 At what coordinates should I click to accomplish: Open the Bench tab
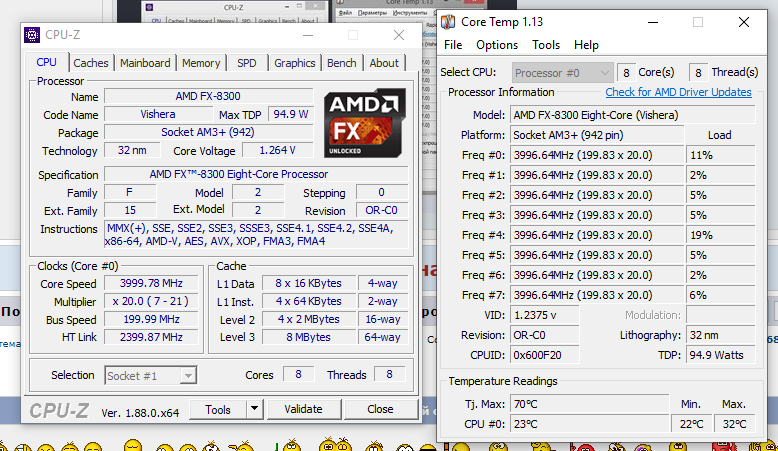pyautogui.click(x=341, y=63)
